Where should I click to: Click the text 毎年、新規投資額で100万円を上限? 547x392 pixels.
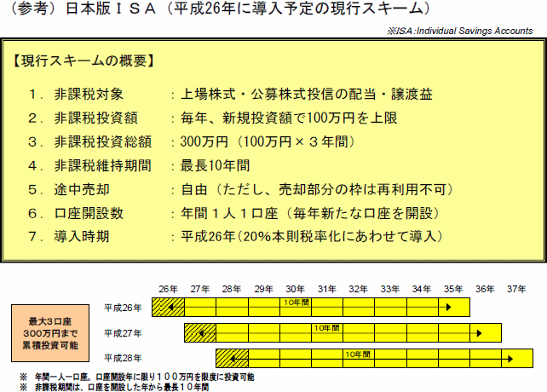coord(289,118)
